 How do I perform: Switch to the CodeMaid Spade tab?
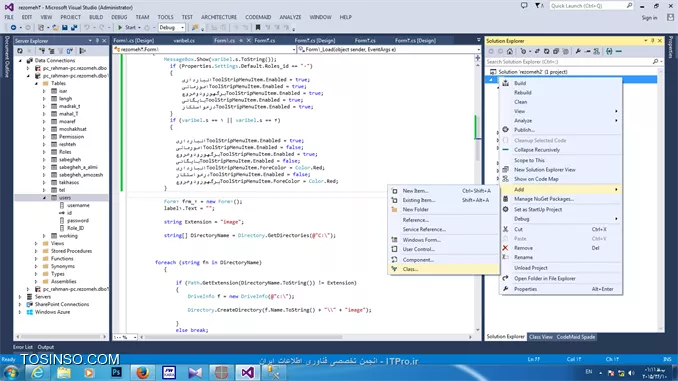click(576, 337)
